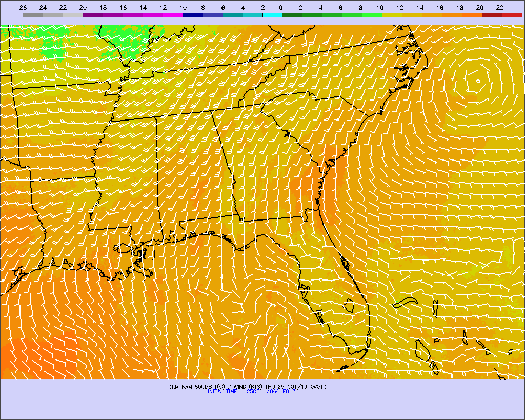Pick the gray swatch between -24 and -22

[x=53, y=15]
